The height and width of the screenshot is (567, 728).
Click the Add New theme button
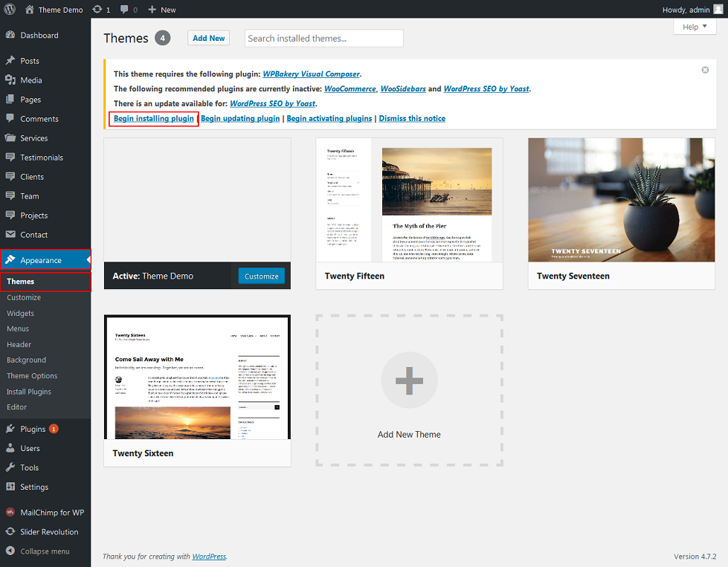pyautogui.click(x=208, y=38)
